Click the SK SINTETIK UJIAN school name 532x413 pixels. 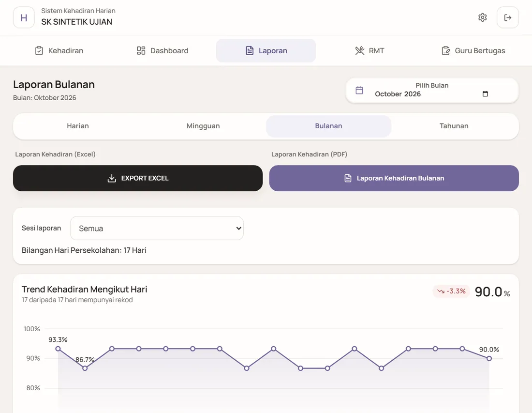77,22
